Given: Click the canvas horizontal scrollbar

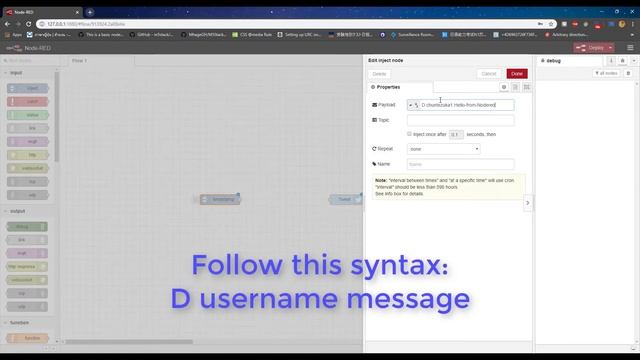Looking at the screenshot, I should [x=129, y=342].
